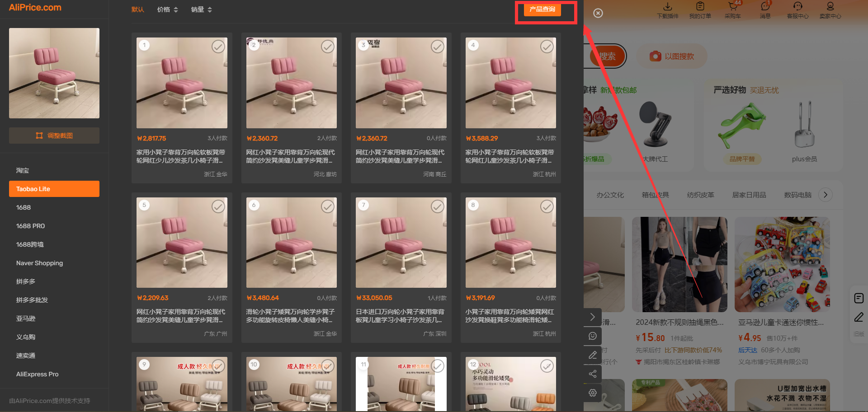Choose 1688 platform in sidebar
Image resolution: width=868 pixels, height=412 pixels.
54,207
